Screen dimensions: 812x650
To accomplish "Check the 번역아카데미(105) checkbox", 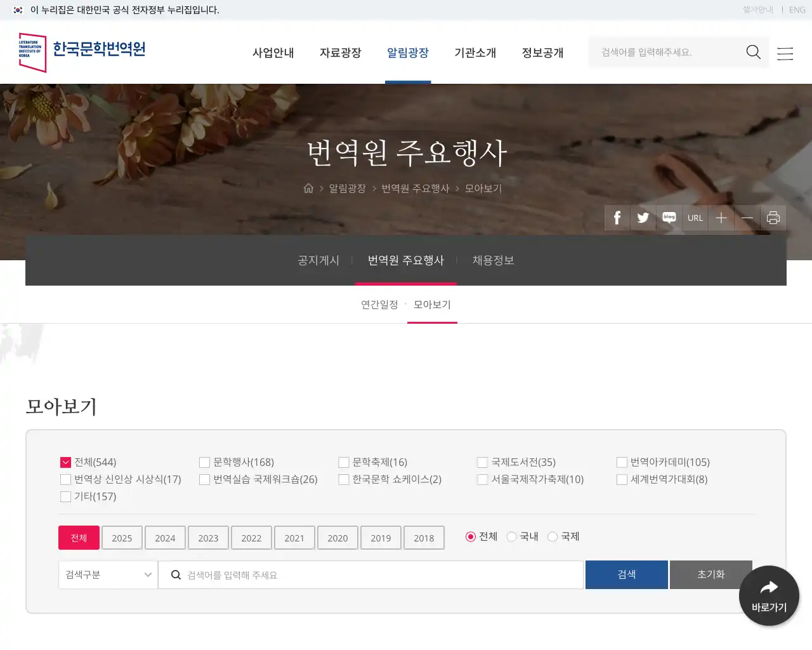I will (x=622, y=462).
